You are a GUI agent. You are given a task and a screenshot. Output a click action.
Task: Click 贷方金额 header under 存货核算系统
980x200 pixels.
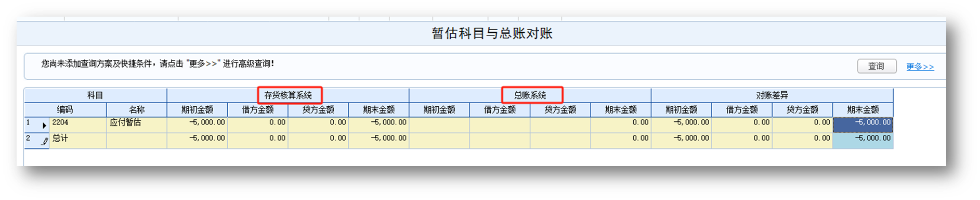[318, 110]
